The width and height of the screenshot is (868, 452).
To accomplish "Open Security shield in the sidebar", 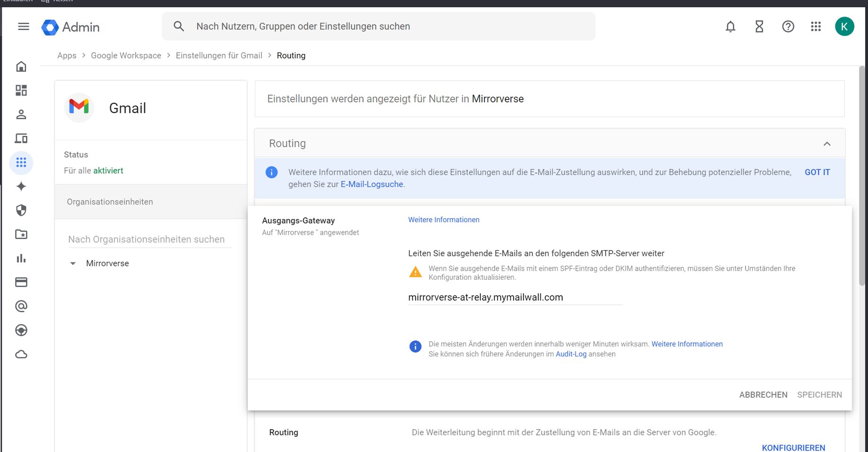I will pyautogui.click(x=21, y=210).
